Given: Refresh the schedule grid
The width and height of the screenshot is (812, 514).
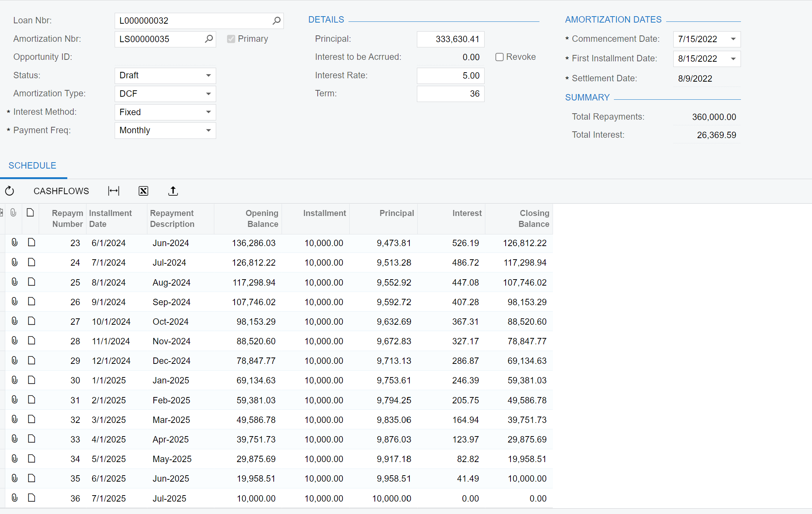Looking at the screenshot, I should click(x=10, y=191).
